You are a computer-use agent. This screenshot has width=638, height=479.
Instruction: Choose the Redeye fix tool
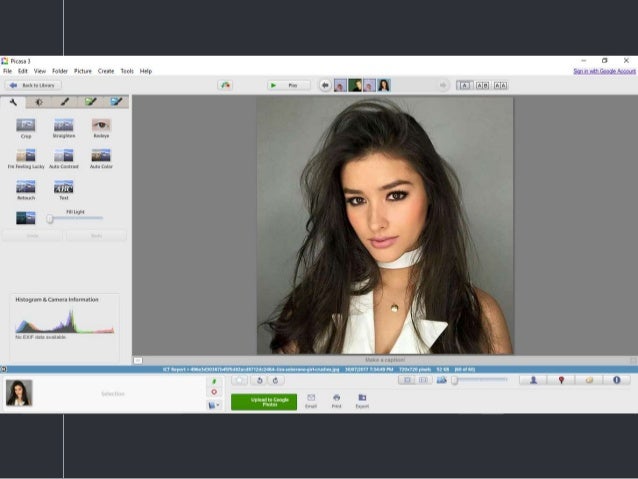[101, 126]
